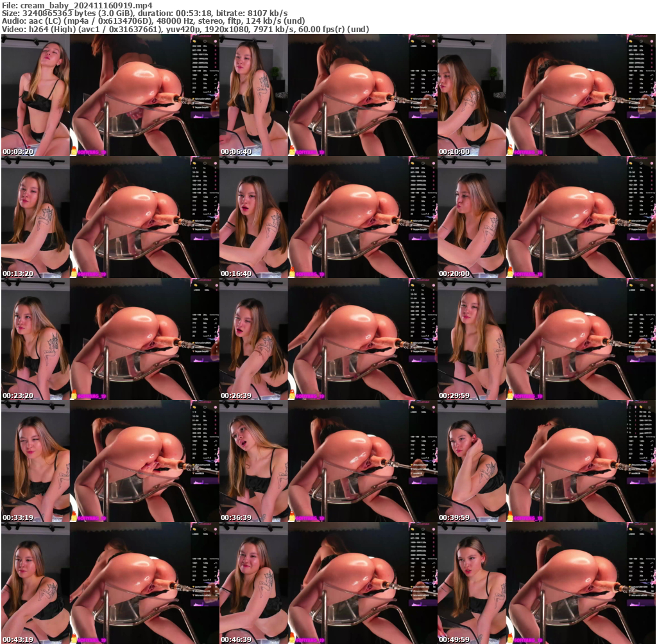
Task: Click the frame marked 00:26:39
Action: (328, 339)
